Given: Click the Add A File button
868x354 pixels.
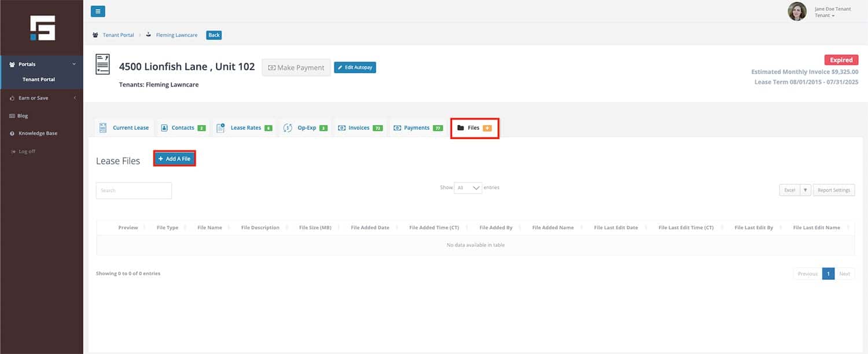Looking at the screenshot, I should coord(174,159).
